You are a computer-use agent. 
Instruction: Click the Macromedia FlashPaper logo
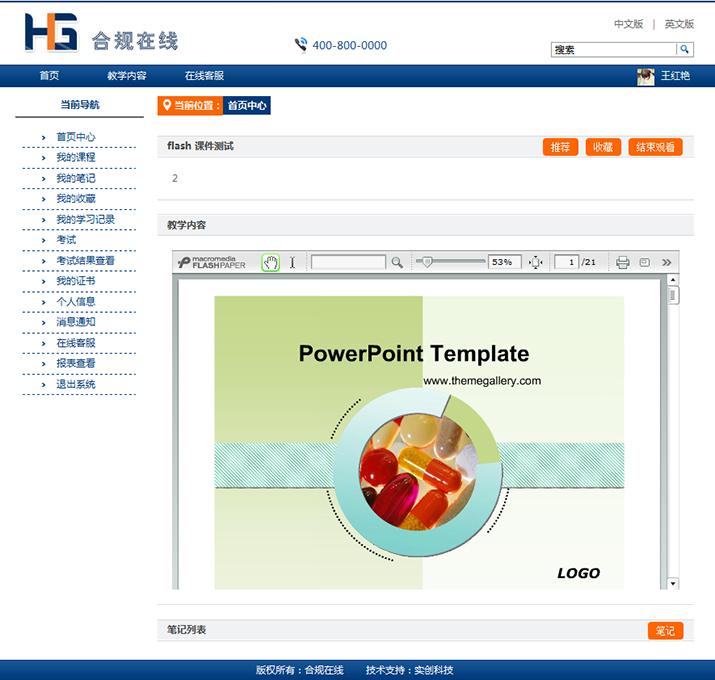(x=212, y=262)
